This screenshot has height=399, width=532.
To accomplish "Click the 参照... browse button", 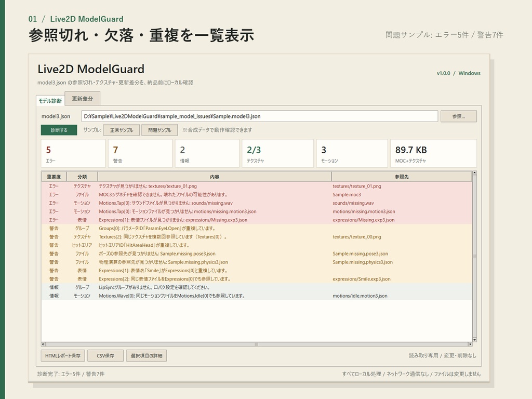I will [x=458, y=116].
